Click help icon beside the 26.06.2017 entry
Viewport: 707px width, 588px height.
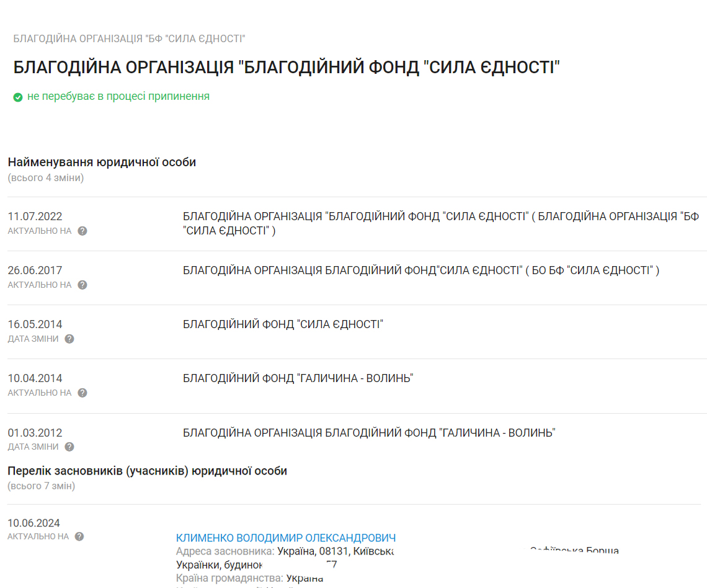(82, 285)
